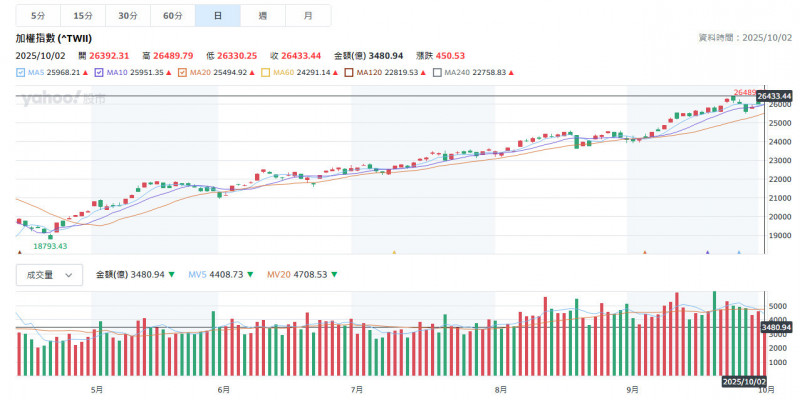Enable the MA60 moving average checkbox

tap(265, 72)
